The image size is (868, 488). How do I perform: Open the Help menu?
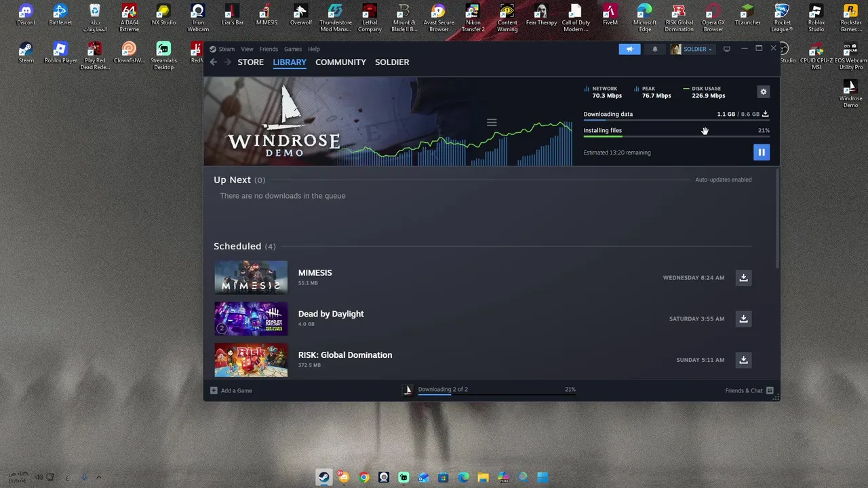coord(313,49)
